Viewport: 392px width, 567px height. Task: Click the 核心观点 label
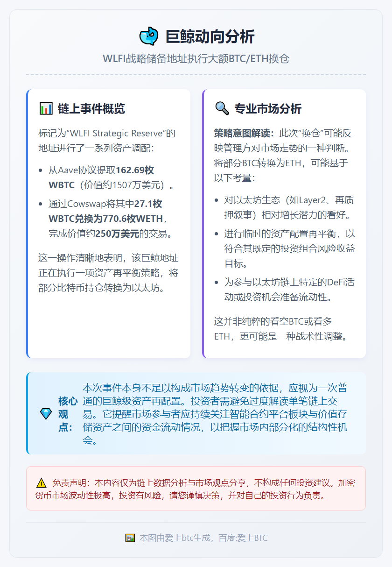tap(68, 414)
